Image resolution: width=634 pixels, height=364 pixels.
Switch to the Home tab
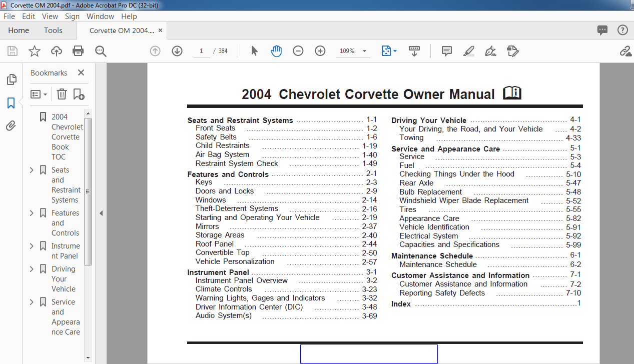tap(19, 30)
